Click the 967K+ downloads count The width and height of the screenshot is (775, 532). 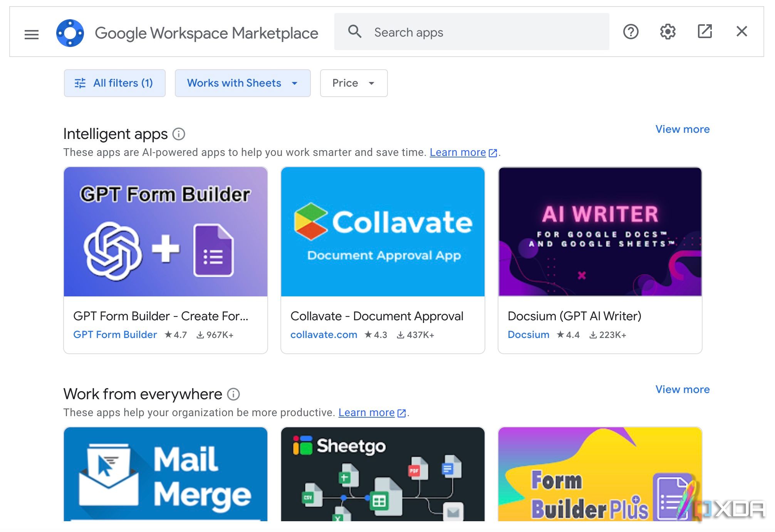pyautogui.click(x=215, y=335)
